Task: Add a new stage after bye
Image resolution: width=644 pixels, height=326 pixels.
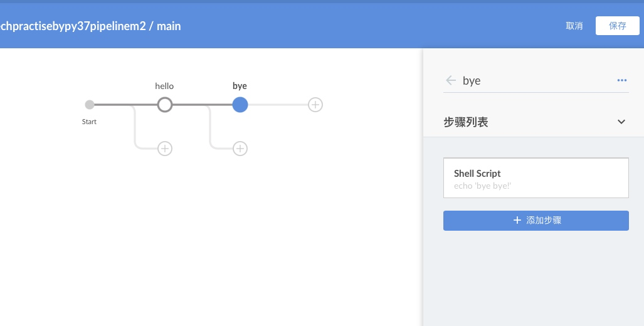Action: click(315, 105)
